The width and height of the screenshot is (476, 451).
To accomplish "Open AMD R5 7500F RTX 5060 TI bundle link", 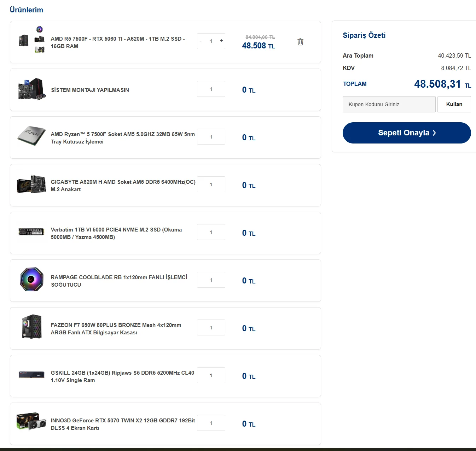I will 118,42.
